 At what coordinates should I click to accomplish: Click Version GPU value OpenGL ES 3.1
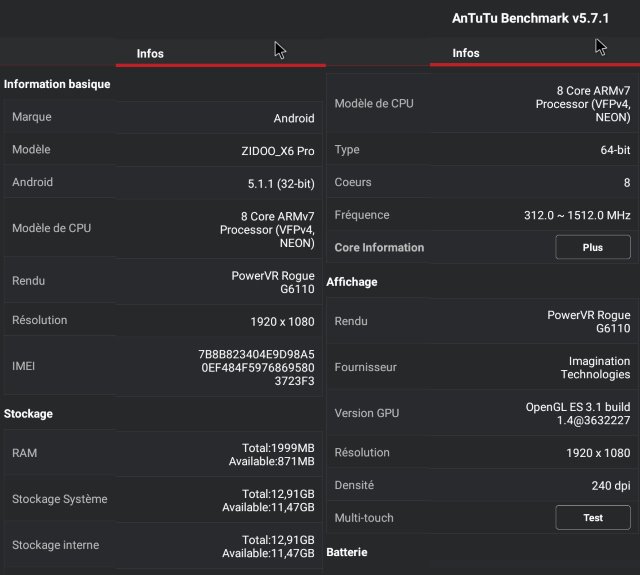coord(578,413)
